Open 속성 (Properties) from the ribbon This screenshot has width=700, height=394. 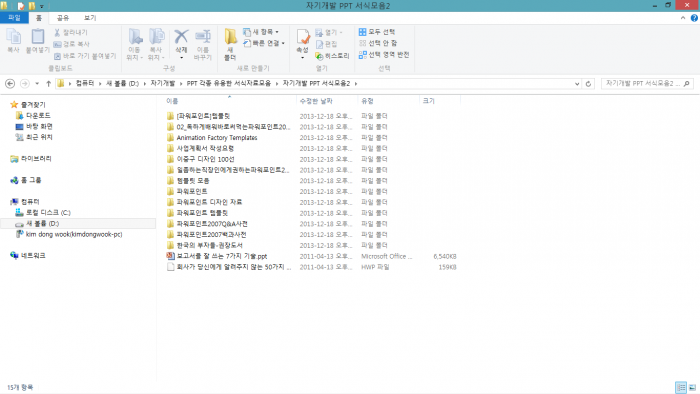[x=303, y=44]
